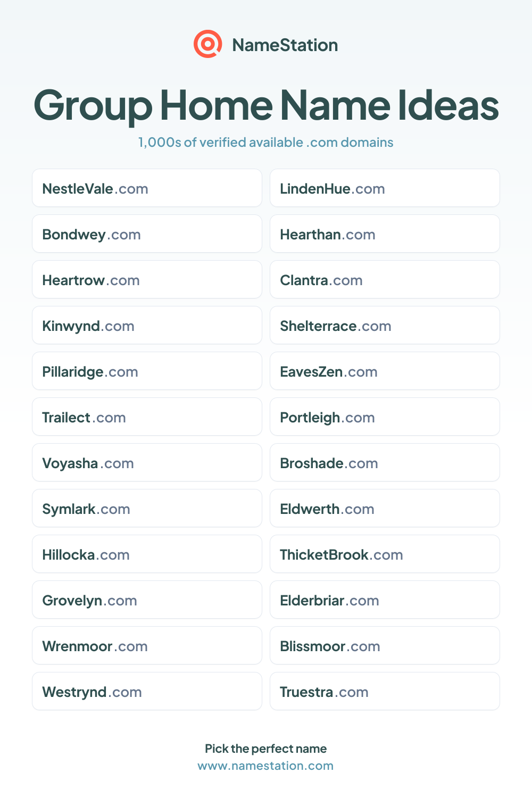This screenshot has width=532, height=798.
Task: Select the NestleVale.com domain card
Action: [x=147, y=188]
